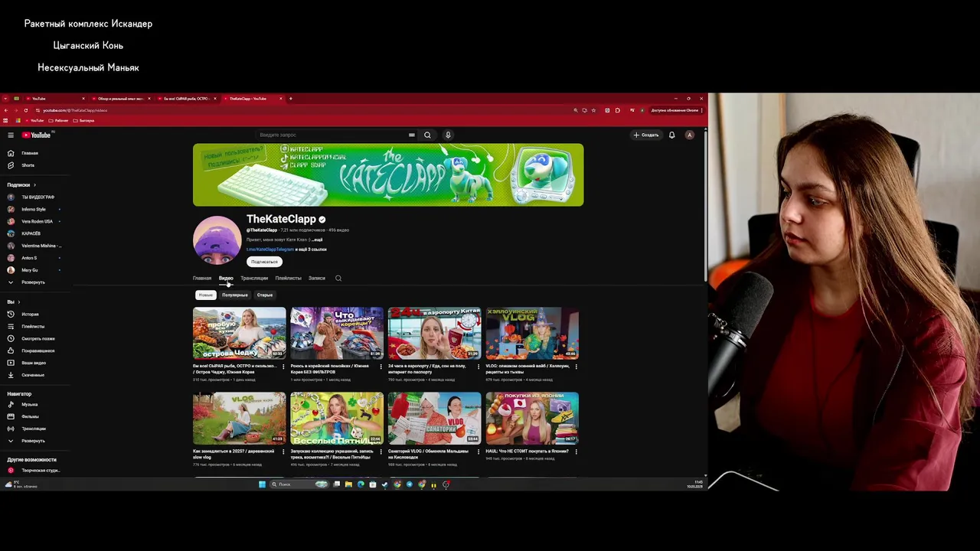Open the account avatar menu
The width and height of the screenshot is (980, 551).
[x=689, y=135]
